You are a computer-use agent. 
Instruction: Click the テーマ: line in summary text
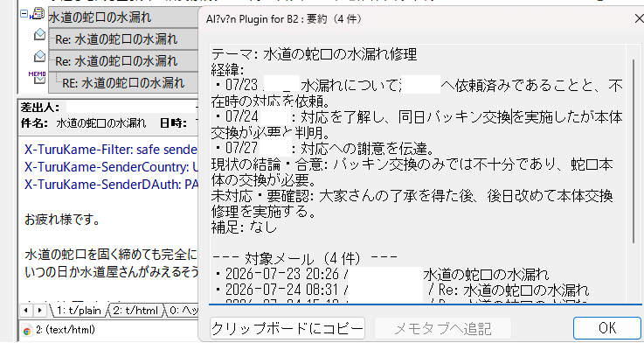315,55
